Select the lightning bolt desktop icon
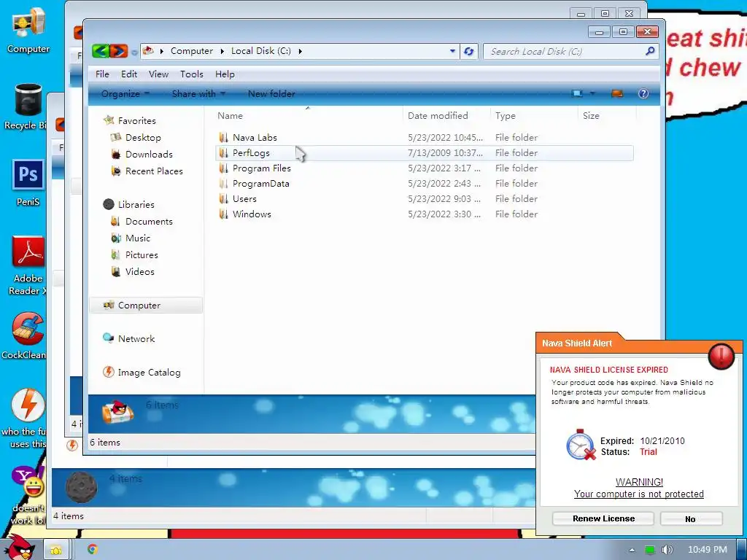 coord(26,418)
